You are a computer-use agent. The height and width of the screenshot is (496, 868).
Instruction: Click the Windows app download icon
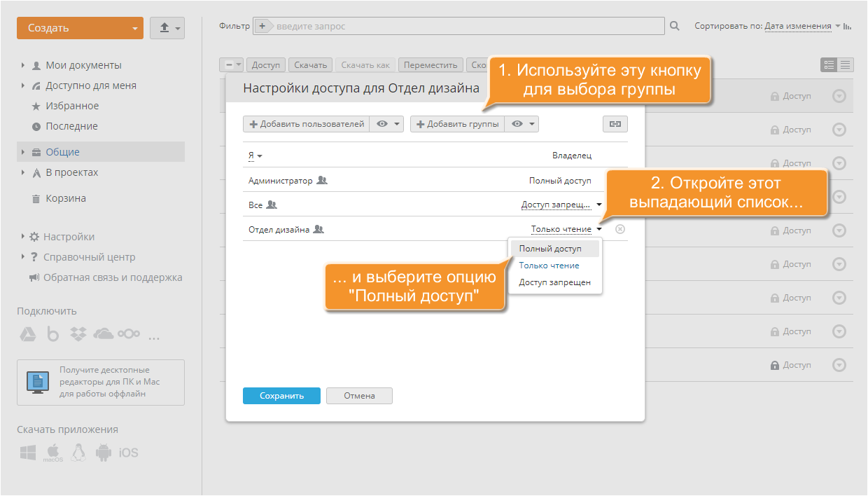click(28, 453)
